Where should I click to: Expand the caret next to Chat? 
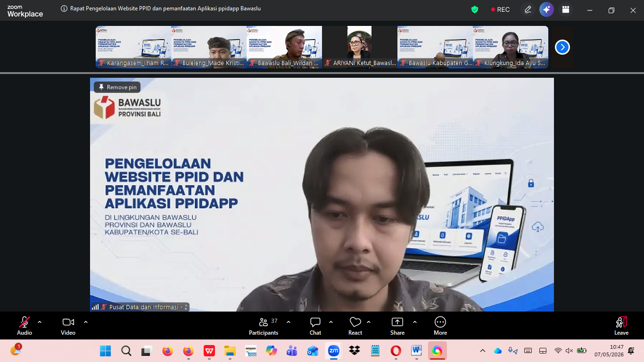click(x=331, y=322)
